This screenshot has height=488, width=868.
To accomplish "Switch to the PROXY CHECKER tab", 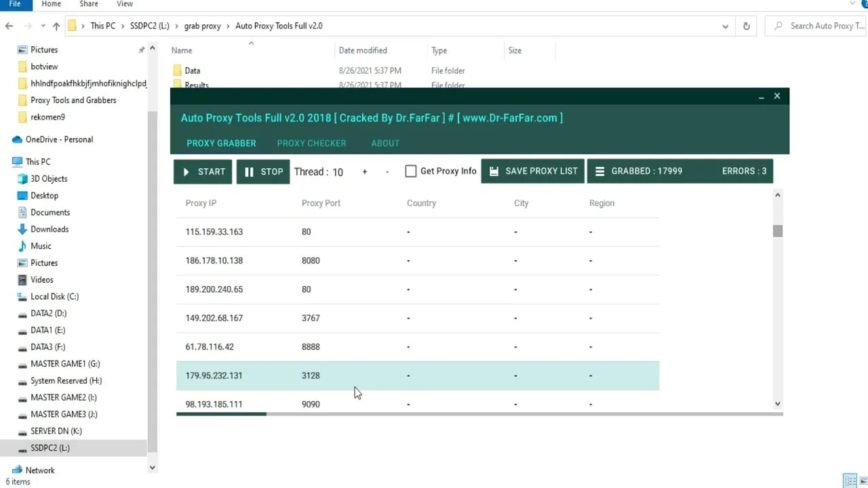I will click(x=311, y=143).
